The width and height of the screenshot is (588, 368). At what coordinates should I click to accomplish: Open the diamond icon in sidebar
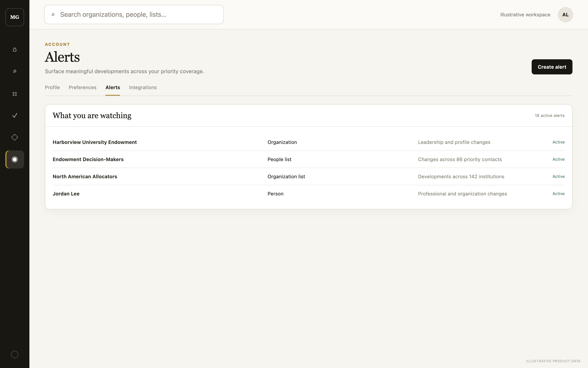click(14, 137)
